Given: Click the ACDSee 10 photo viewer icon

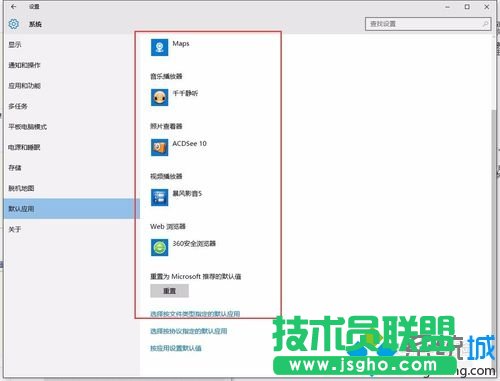Looking at the screenshot, I should click(x=159, y=147).
